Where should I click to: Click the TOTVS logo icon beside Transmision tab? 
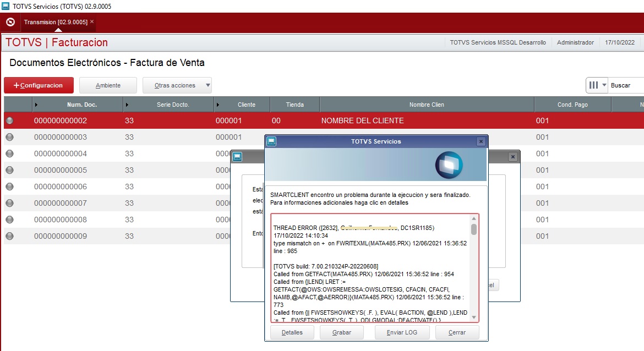(10, 22)
